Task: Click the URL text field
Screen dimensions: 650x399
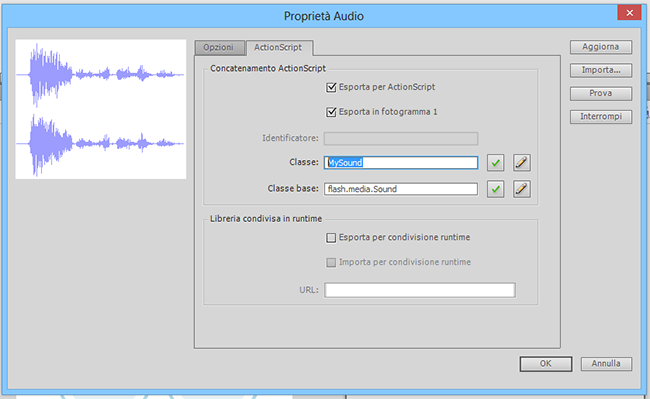Action: tap(420, 290)
